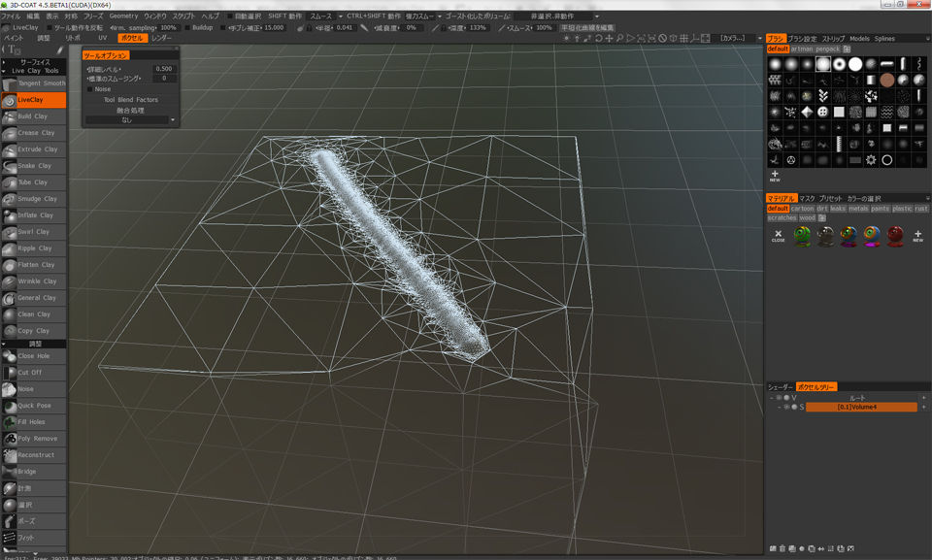Open the Splines tab
Image resolution: width=932 pixels, height=560 pixels.
click(x=884, y=39)
